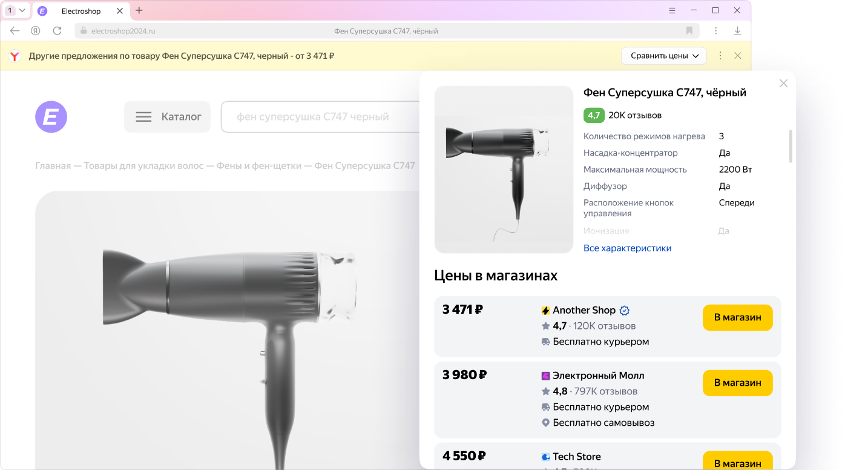Click the browser back arrow
The image size is (868, 470).
(15, 31)
